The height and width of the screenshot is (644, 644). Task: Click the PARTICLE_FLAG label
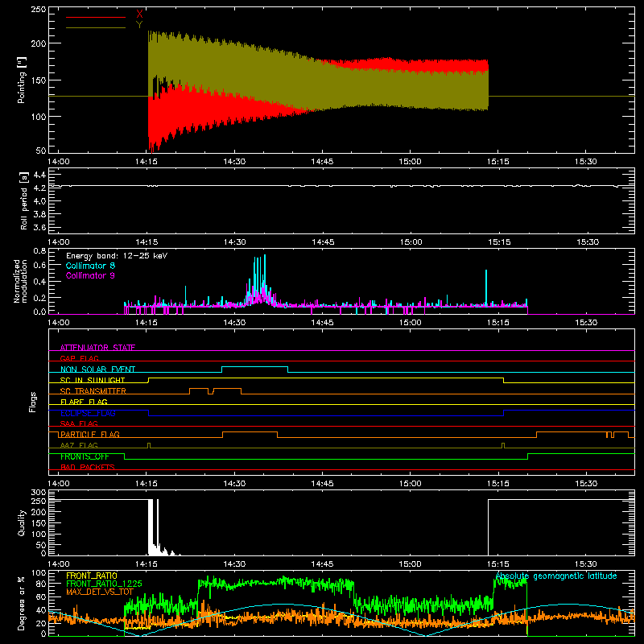click(x=90, y=434)
